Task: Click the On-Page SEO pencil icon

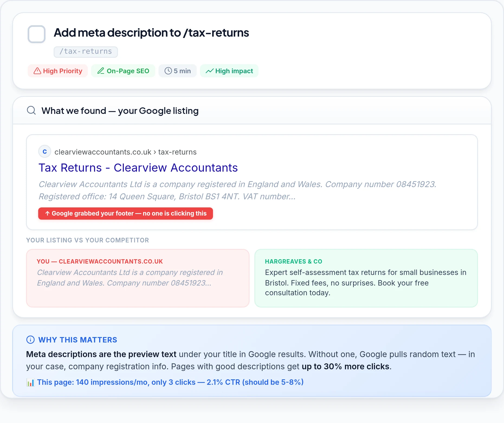Action: 101,71
